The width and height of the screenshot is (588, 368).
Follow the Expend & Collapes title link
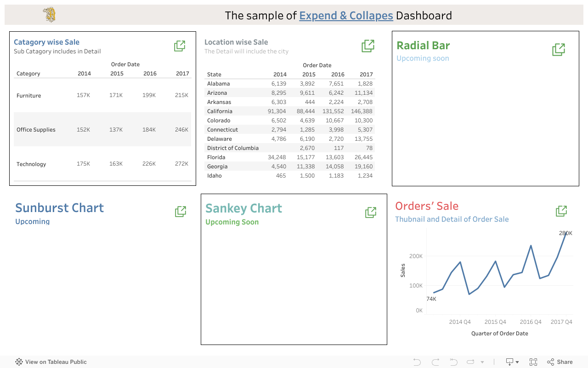[x=346, y=16]
